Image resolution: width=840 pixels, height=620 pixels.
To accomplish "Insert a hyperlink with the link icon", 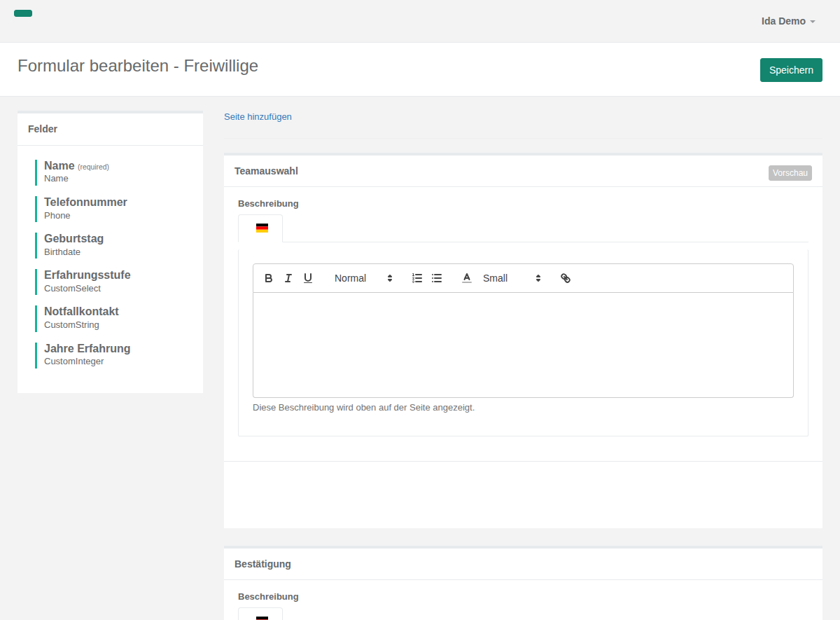I will pos(566,278).
